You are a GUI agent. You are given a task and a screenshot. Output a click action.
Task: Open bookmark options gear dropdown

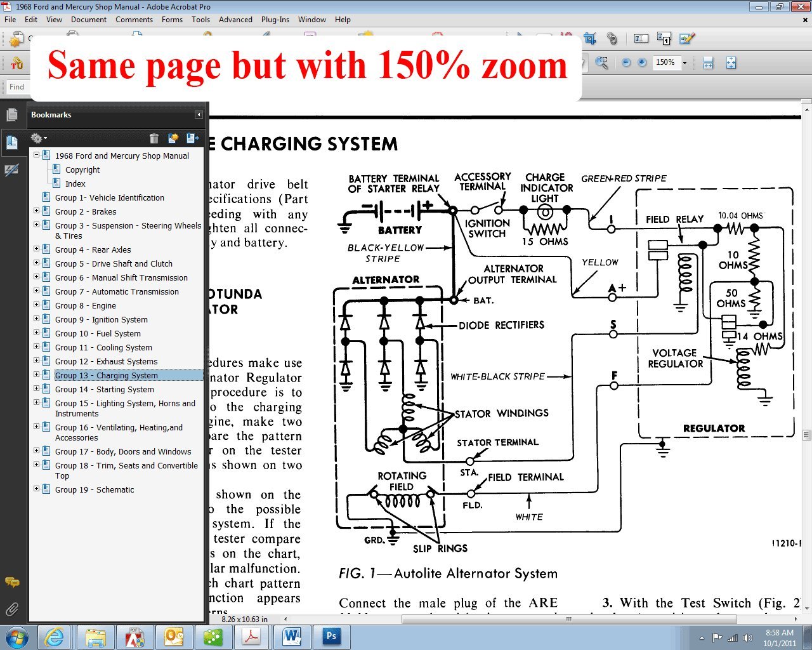pyautogui.click(x=38, y=138)
